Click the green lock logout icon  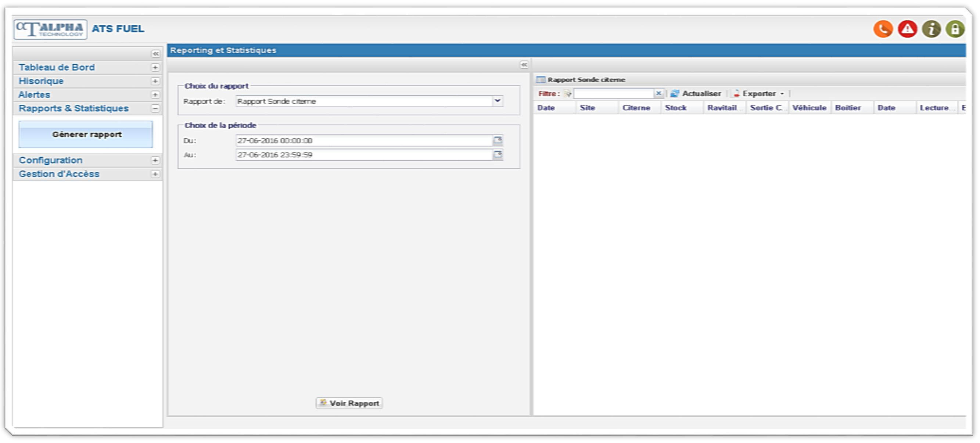tap(955, 29)
